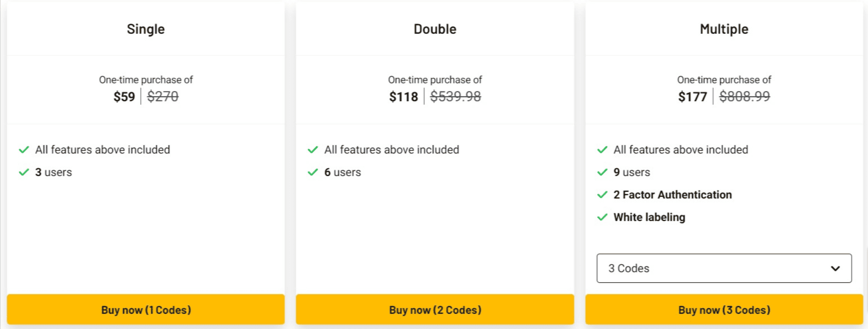The height and width of the screenshot is (329, 868).
Task: Click checkmark for Multiple plan all features
Action: coord(602,149)
